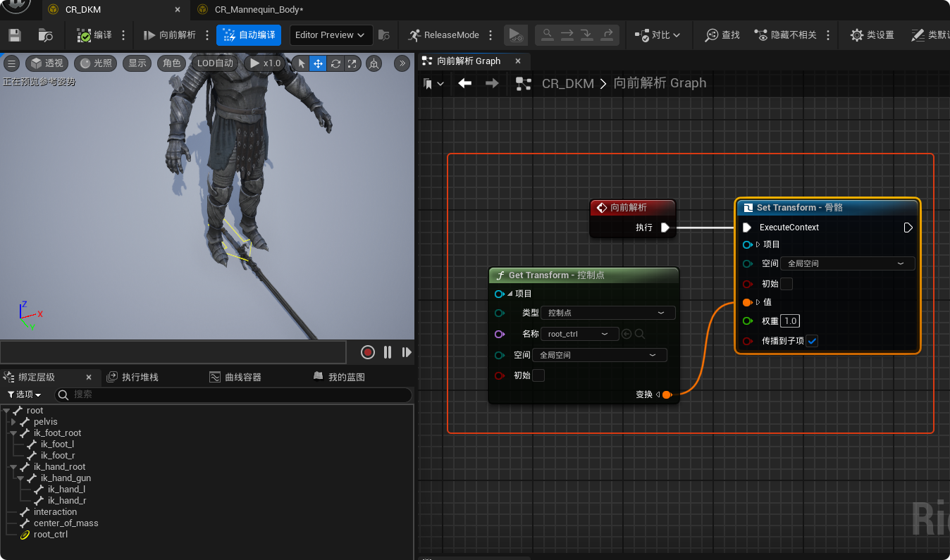Open the Editor Preview dropdown

[x=331, y=35]
